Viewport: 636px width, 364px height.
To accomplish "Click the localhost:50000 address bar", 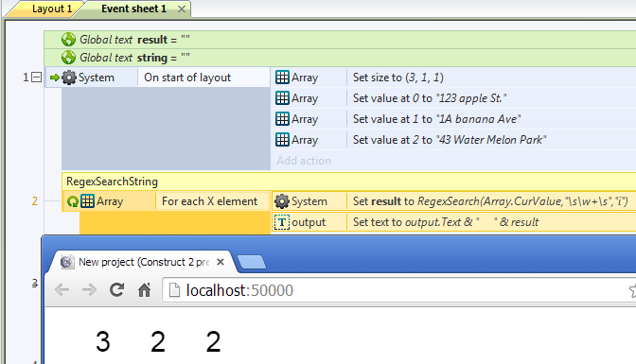I will (x=399, y=290).
